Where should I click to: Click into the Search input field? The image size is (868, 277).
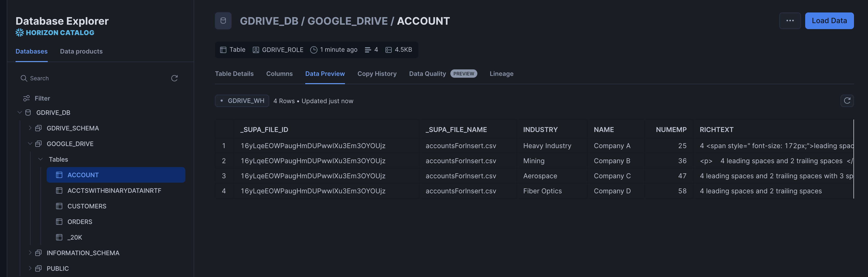coord(94,78)
